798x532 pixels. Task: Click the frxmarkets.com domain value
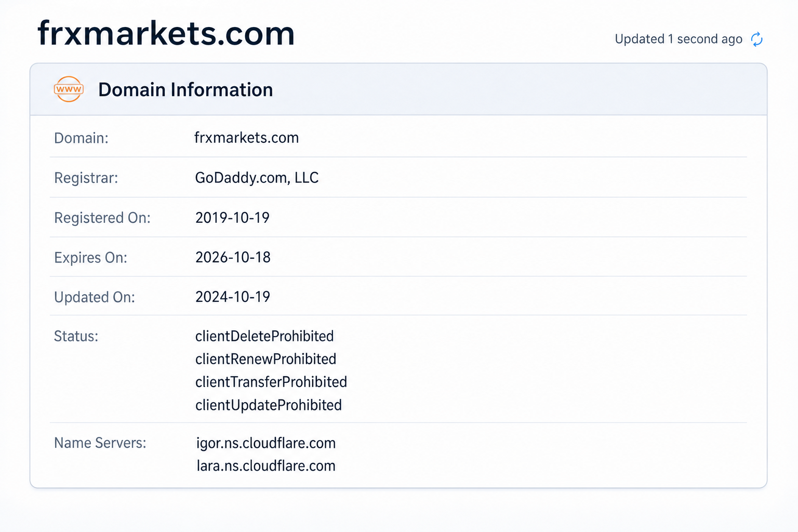pos(247,138)
